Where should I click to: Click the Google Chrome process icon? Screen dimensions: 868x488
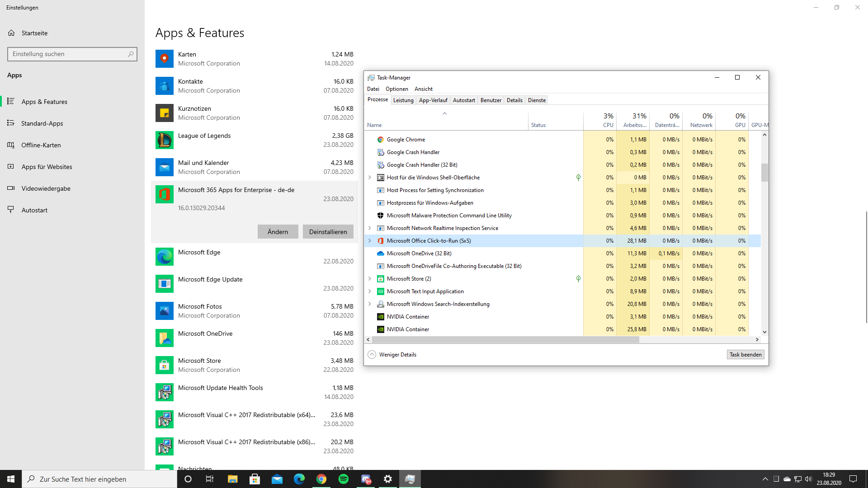pos(381,140)
